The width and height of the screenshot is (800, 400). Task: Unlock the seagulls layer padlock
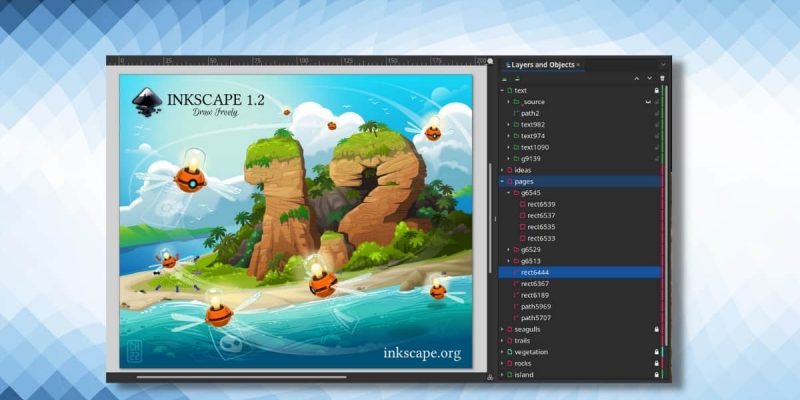tap(657, 330)
